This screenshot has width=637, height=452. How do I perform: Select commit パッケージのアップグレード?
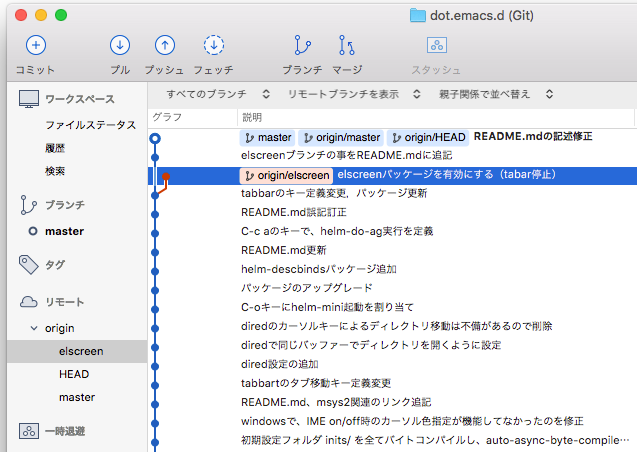[x=307, y=288]
